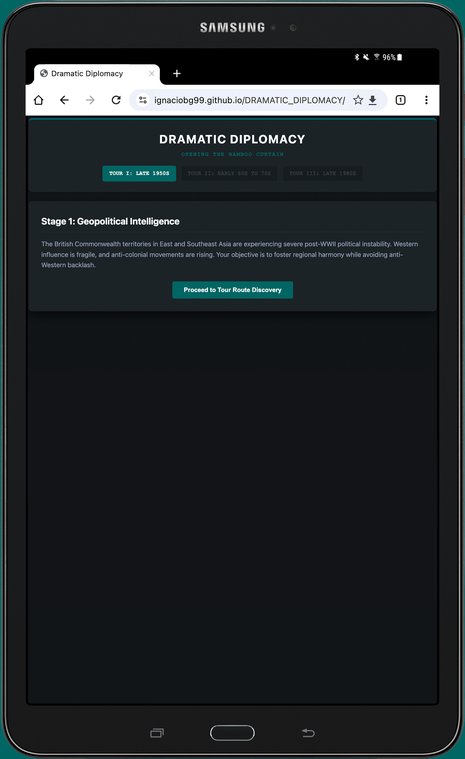Select the Tour I: Late 1950s tab
Screen dimensions: 465x759
pyautogui.click(x=139, y=173)
